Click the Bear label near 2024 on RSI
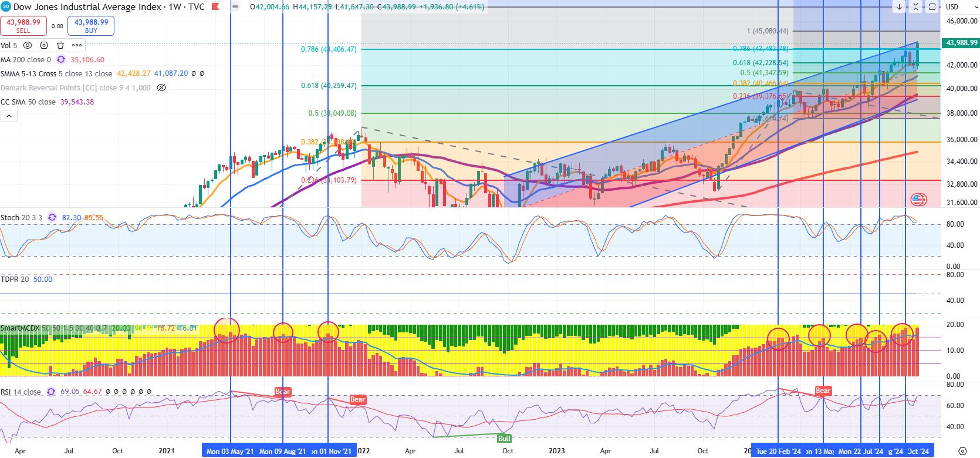980x458 pixels. point(823,390)
